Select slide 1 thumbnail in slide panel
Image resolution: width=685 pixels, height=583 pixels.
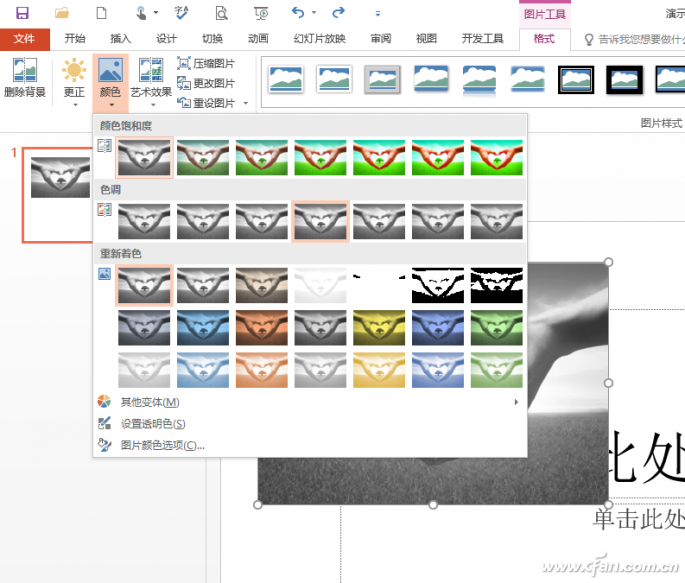click(58, 195)
